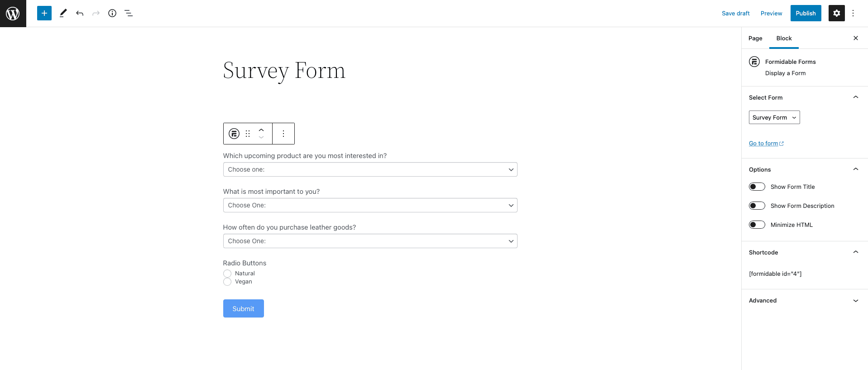Select the edit pencil tool
This screenshot has width=868, height=370.
(x=63, y=13)
